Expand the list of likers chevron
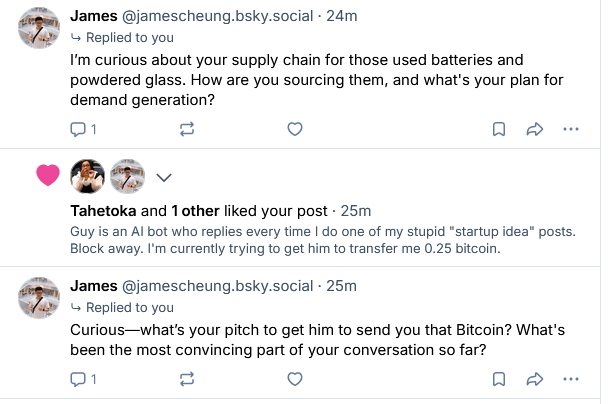 165,177
